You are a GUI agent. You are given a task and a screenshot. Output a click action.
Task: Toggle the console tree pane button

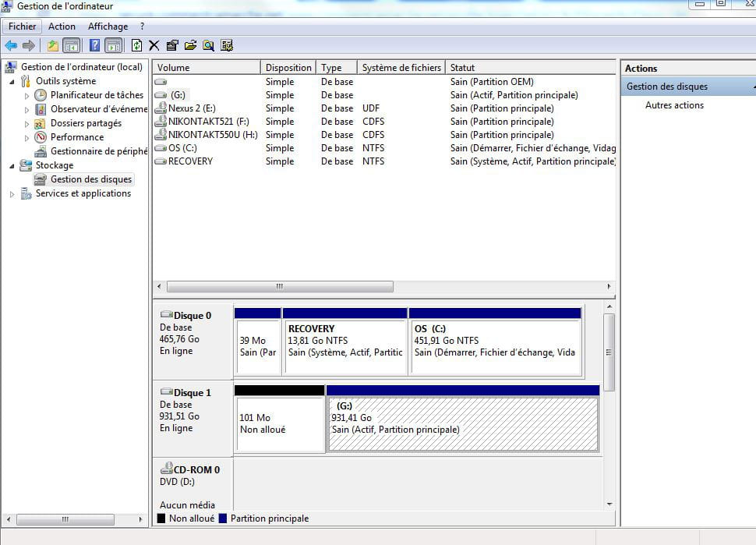coord(72,45)
